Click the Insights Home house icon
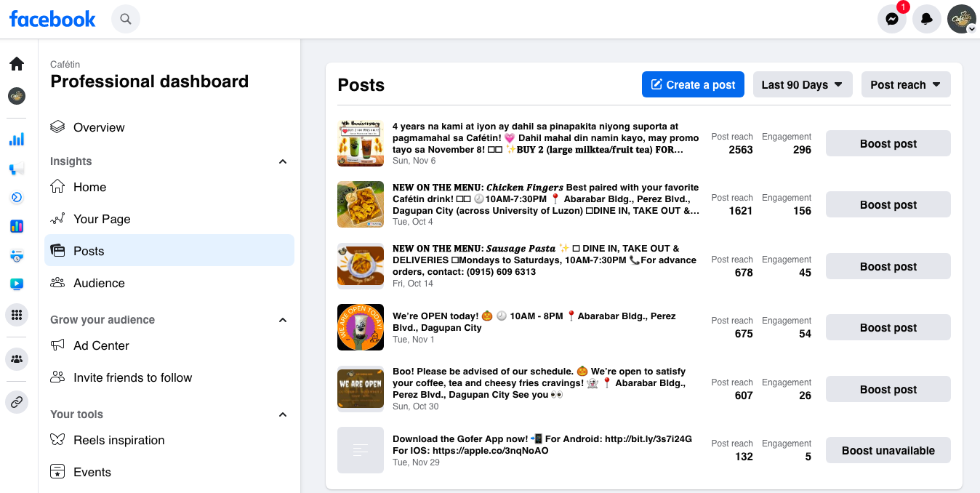The image size is (980, 493). point(57,187)
